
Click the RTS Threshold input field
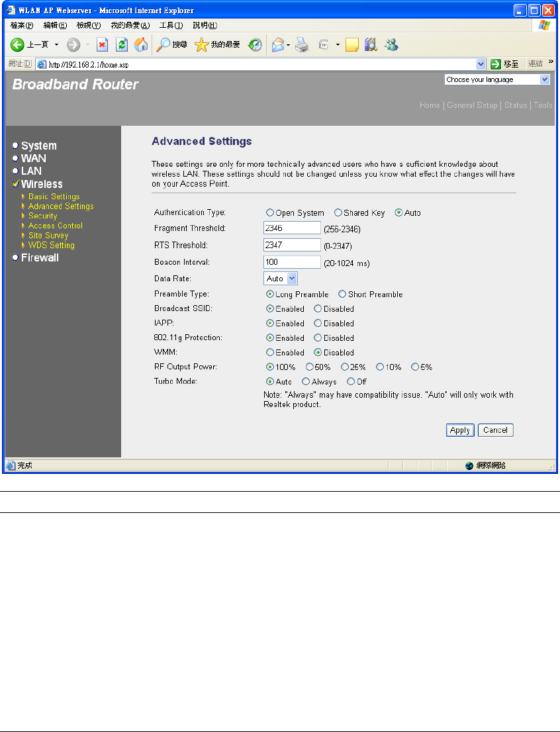click(x=293, y=245)
